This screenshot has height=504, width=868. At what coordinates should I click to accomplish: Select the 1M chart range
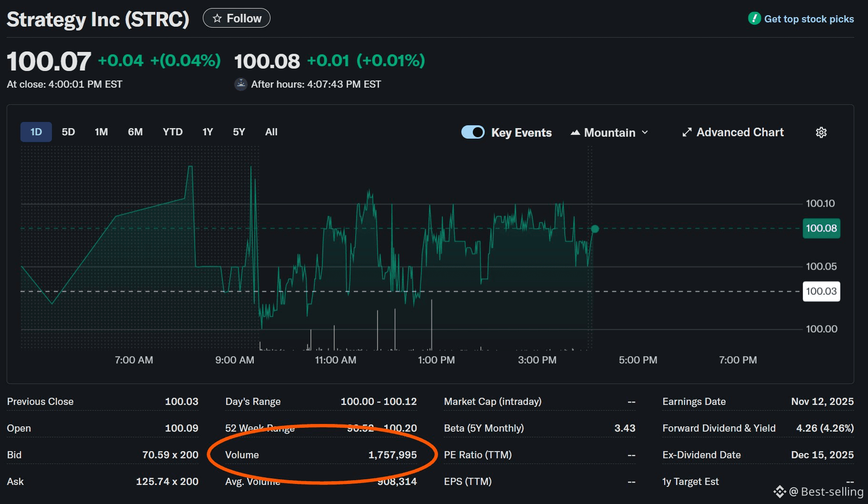pyautogui.click(x=101, y=132)
